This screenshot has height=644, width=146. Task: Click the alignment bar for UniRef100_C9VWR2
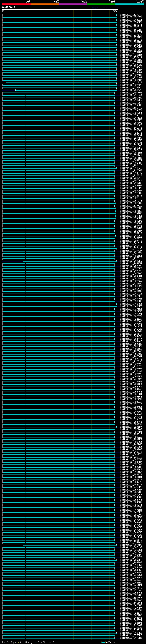(70, 545)
